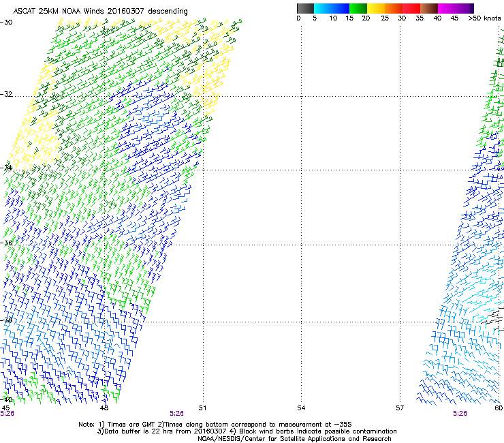Click the 'Times are GMT' note line

point(215,425)
